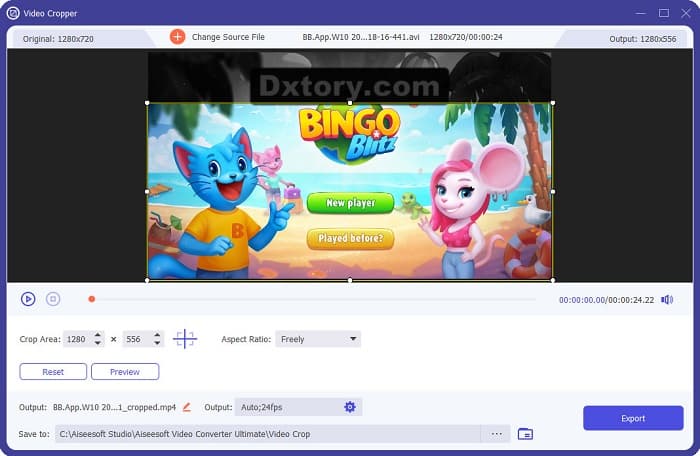Click the Export button
The width and height of the screenshot is (700, 456).
(x=633, y=418)
